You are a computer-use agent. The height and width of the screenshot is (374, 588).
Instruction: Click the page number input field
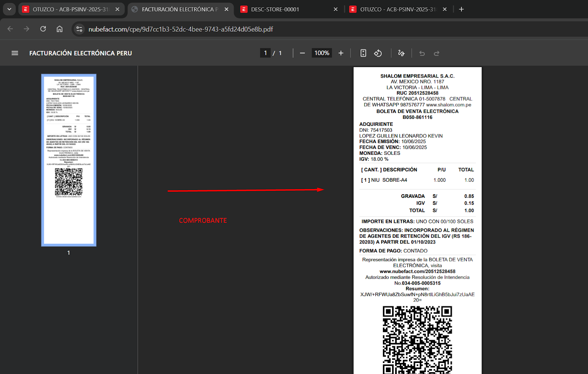[265, 53]
